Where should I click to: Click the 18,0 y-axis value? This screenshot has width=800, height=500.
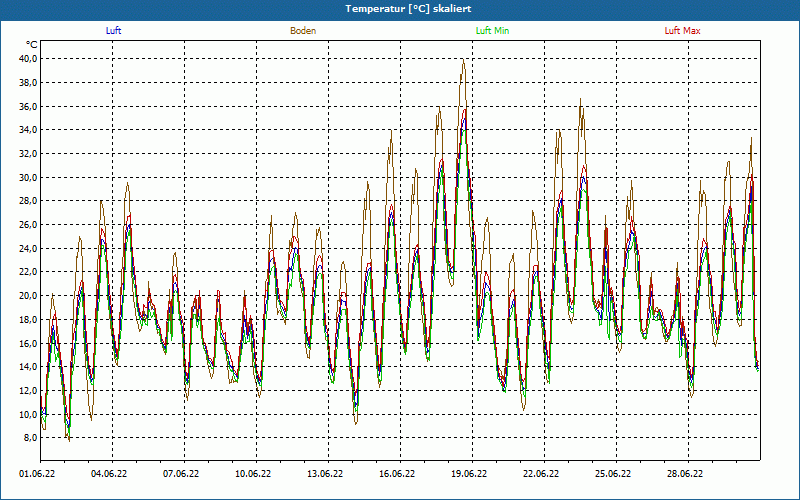[x=28, y=319]
